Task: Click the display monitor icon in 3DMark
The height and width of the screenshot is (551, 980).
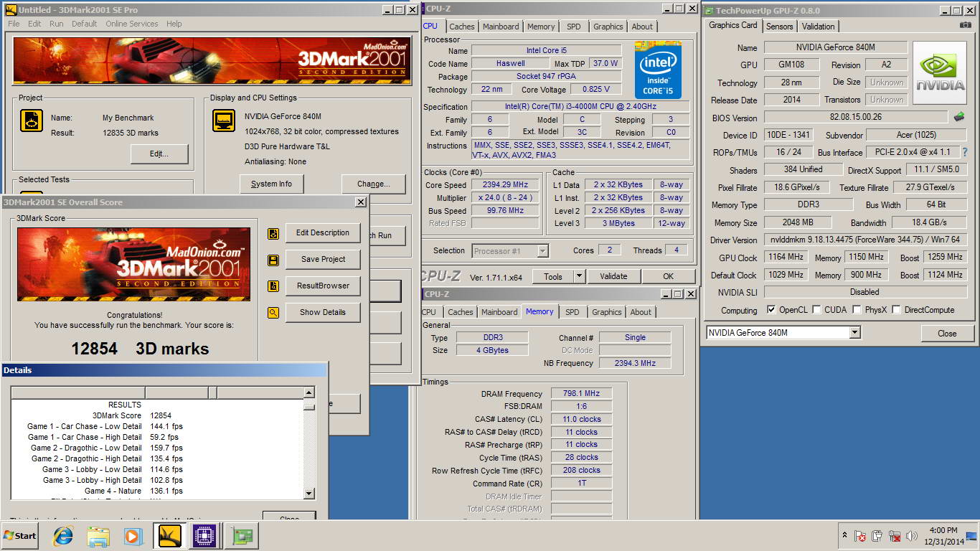Action: [x=224, y=121]
